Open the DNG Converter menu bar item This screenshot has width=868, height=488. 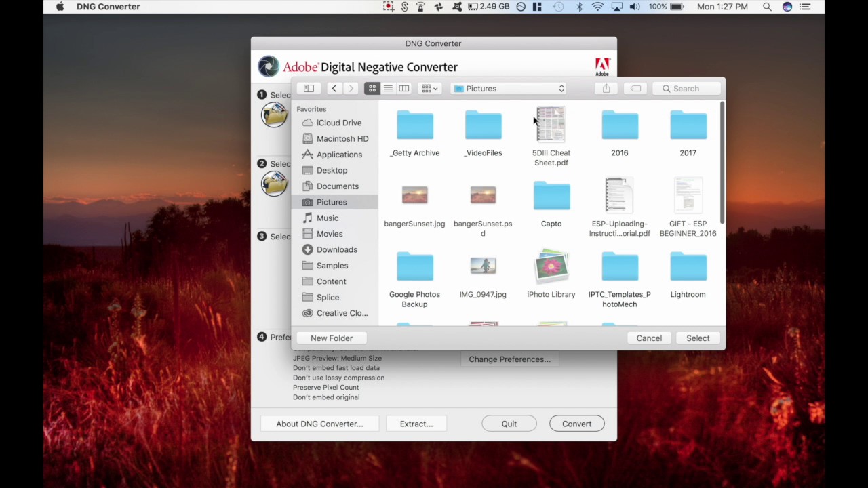(108, 7)
